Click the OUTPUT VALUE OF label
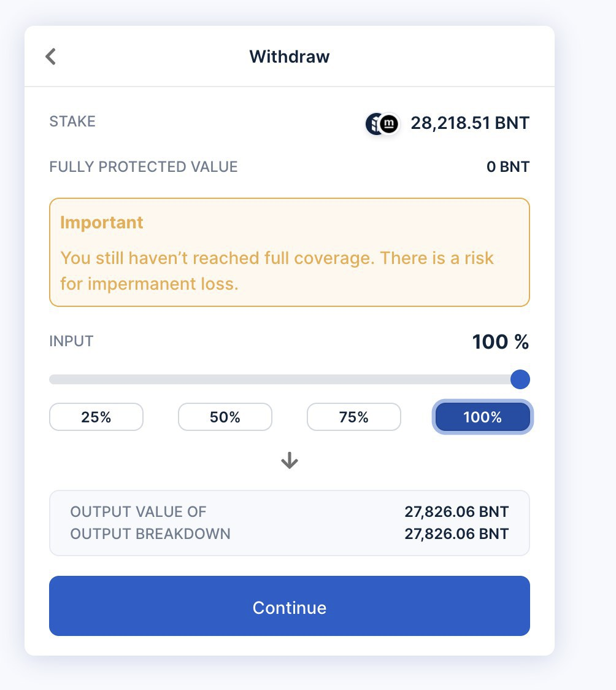 pos(139,511)
